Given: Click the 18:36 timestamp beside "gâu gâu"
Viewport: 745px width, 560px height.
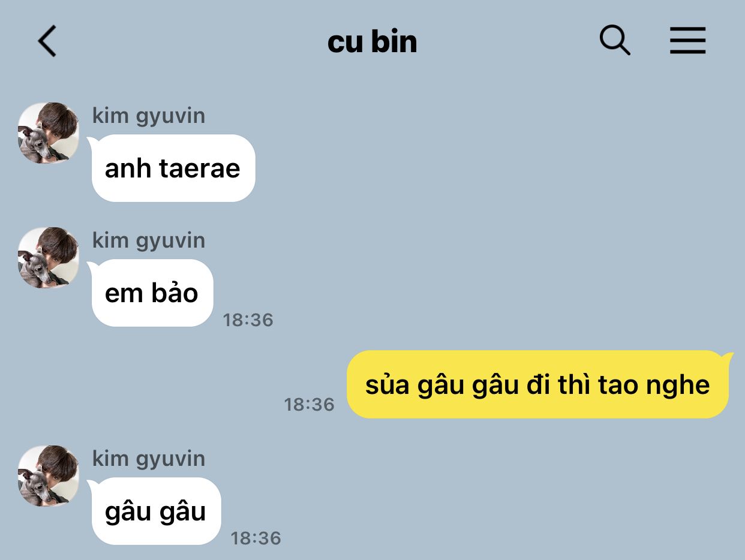Looking at the screenshot, I should coord(256,538).
